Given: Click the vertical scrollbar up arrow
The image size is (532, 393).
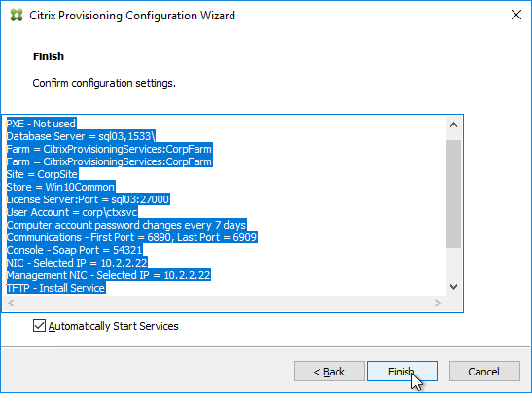Looking at the screenshot, I should pyautogui.click(x=453, y=125).
